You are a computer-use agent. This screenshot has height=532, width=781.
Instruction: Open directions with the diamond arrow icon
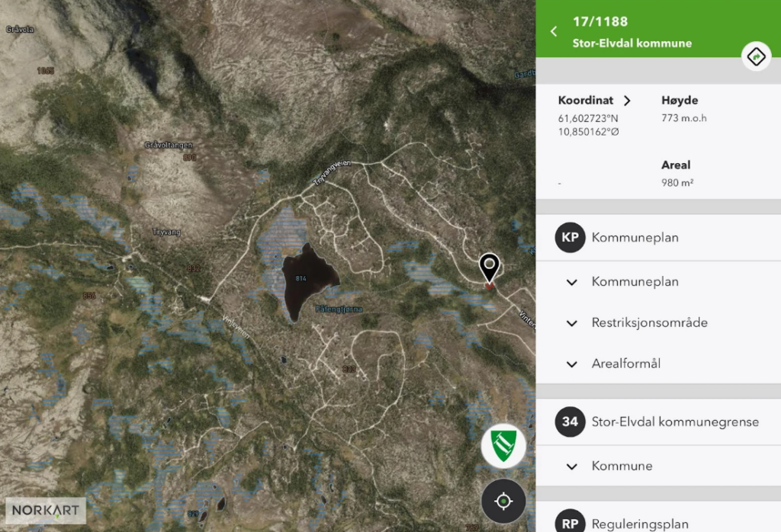coord(755,56)
